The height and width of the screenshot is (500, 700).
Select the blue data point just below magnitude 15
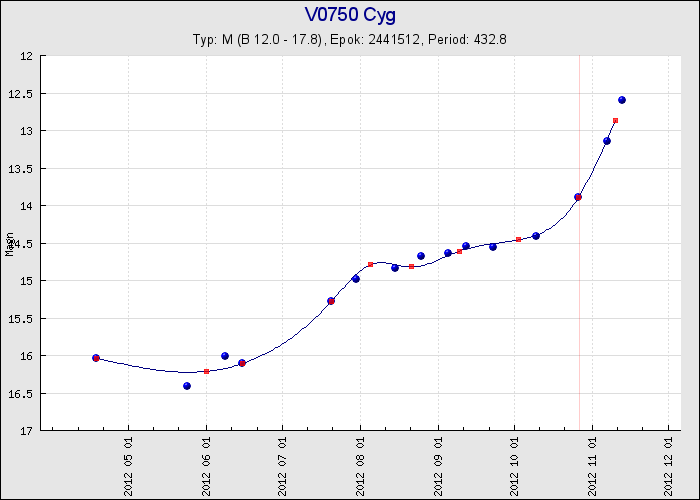356,279
